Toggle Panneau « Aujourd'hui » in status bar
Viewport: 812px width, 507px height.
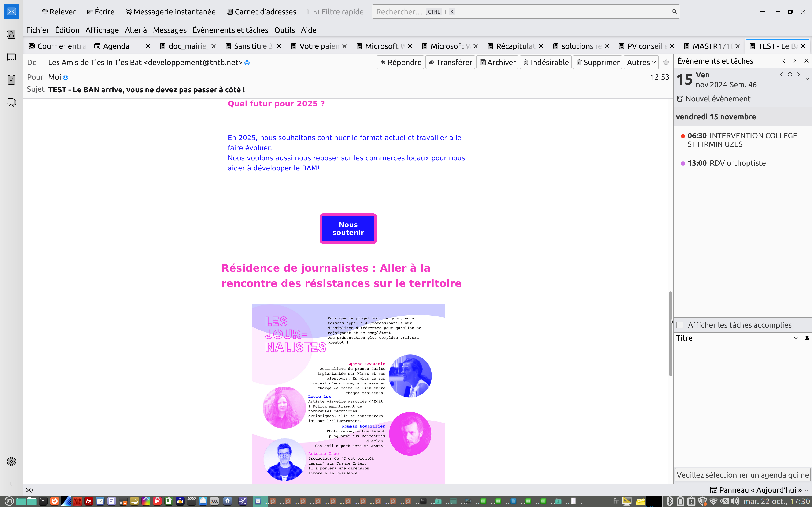pyautogui.click(x=759, y=490)
